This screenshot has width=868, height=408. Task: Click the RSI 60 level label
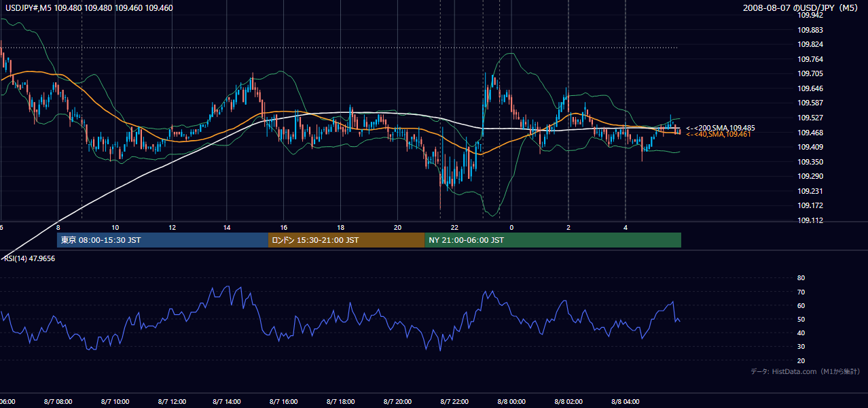[801, 305]
